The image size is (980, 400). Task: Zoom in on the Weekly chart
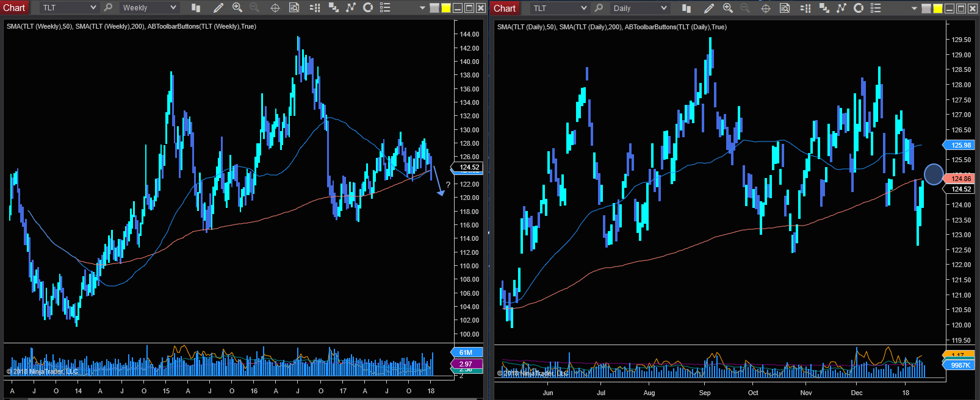pyautogui.click(x=237, y=8)
